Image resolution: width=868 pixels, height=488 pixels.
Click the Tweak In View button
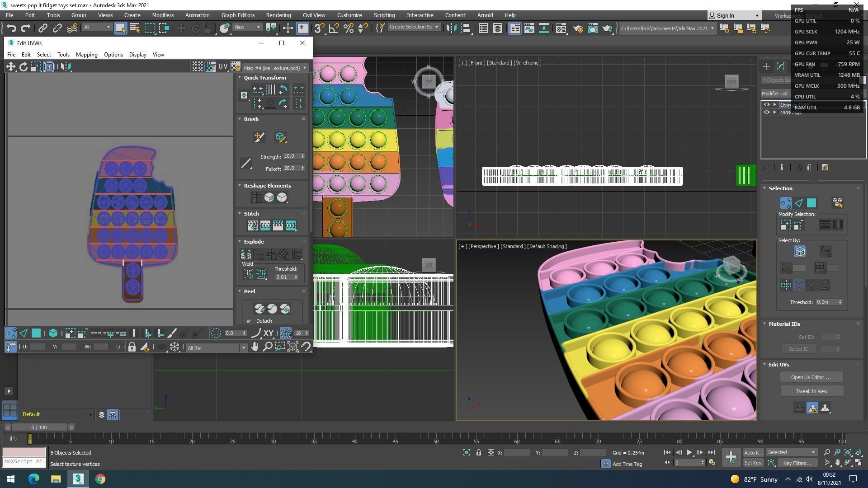point(811,391)
